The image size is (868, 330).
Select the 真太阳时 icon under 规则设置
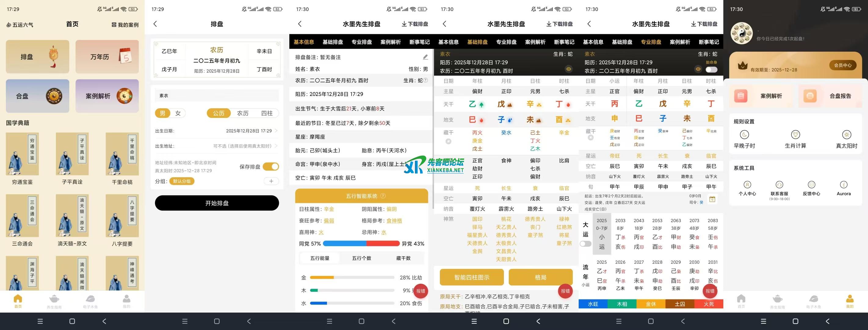(x=847, y=135)
